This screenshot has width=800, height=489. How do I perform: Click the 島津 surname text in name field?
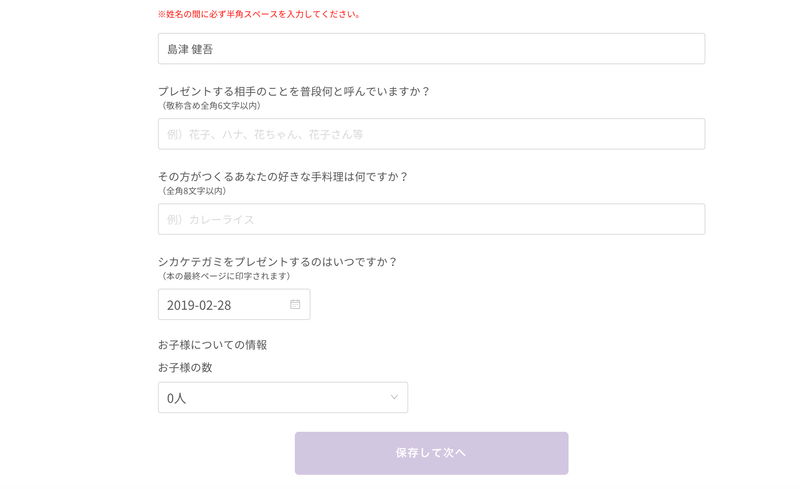[177, 49]
